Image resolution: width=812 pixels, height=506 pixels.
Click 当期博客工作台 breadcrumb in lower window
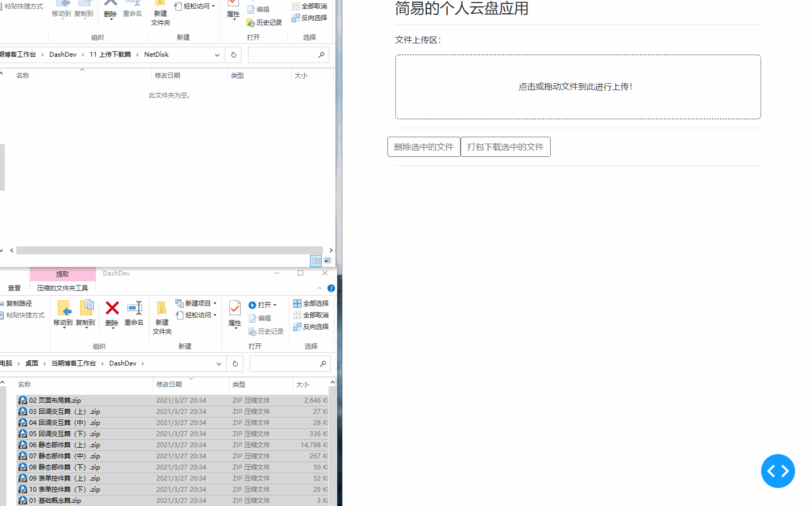click(x=74, y=363)
